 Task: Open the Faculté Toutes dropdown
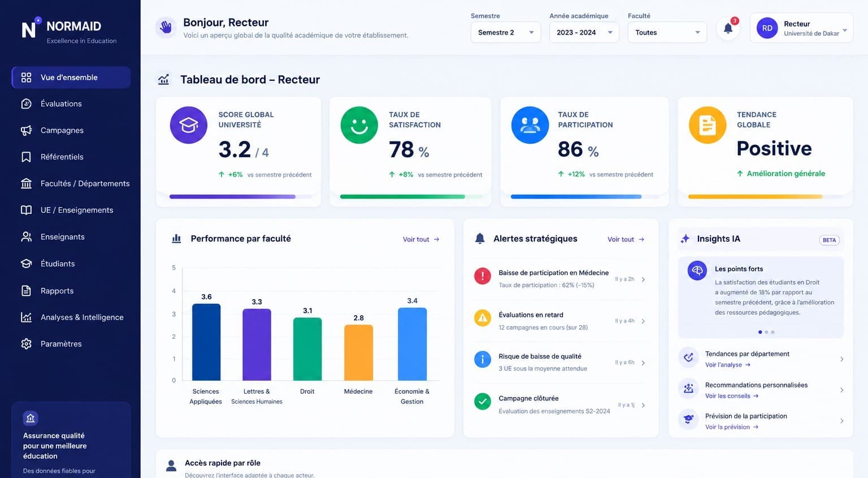coord(667,32)
